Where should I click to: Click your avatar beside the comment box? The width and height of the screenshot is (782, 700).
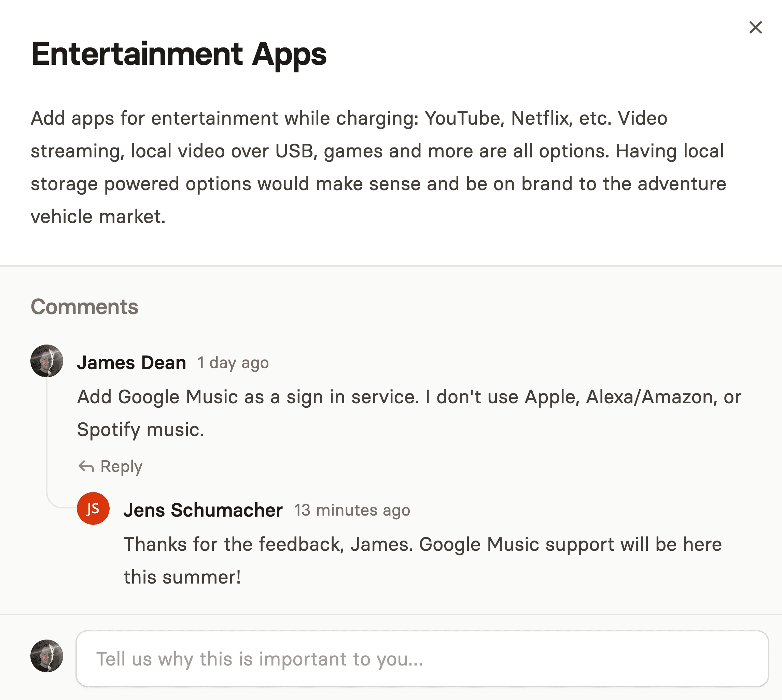(47, 656)
